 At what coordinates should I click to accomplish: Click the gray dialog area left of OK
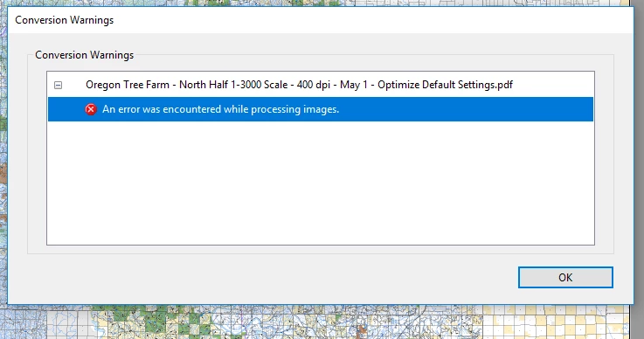coord(271,277)
